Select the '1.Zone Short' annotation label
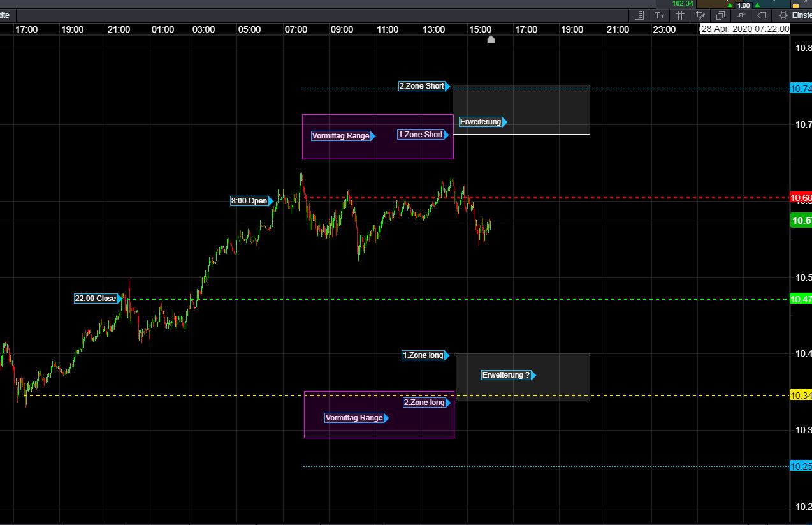 [421, 135]
